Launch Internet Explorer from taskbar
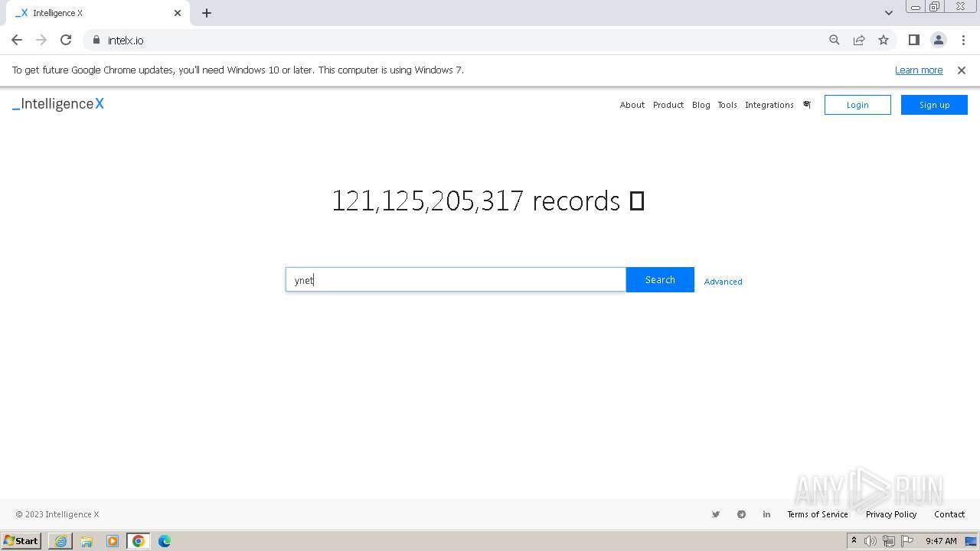The width and height of the screenshot is (980, 551). (60, 541)
